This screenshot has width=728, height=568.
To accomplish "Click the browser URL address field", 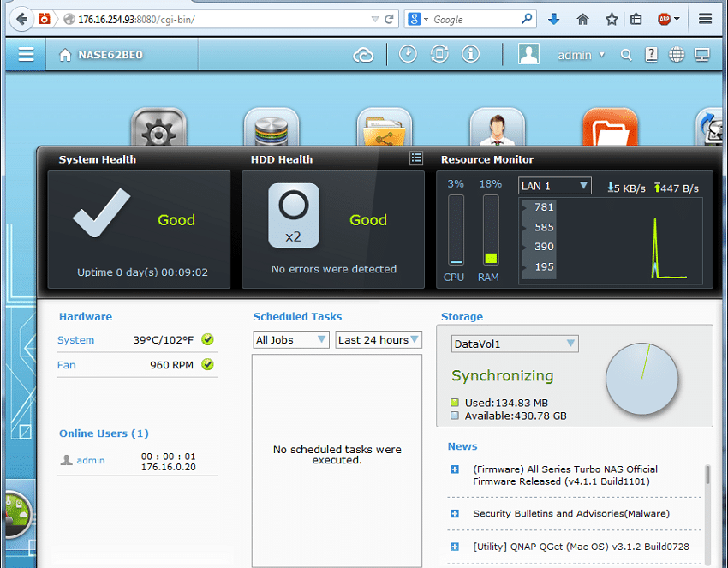I will pyautogui.click(x=223, y=20).
